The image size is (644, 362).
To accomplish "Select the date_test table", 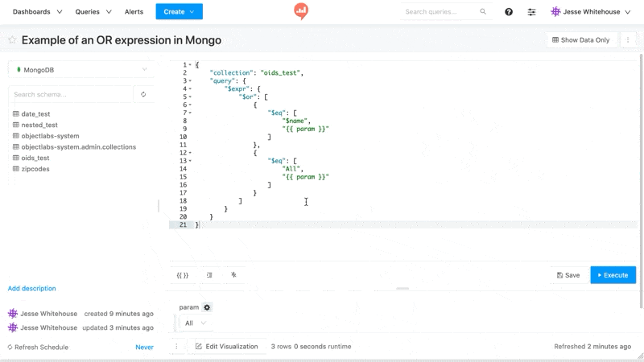I will (x=35, y=113).
